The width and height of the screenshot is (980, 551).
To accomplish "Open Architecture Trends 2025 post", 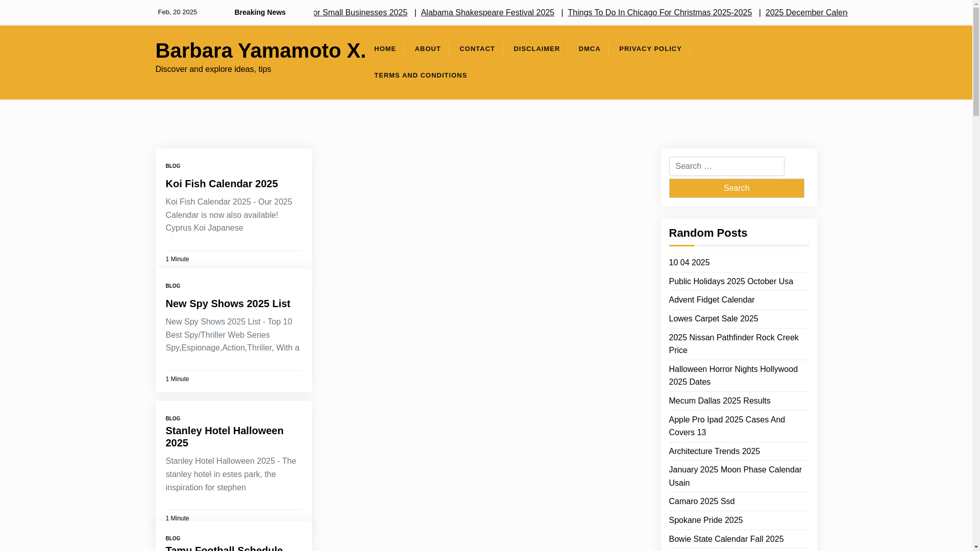I will 714,452.
